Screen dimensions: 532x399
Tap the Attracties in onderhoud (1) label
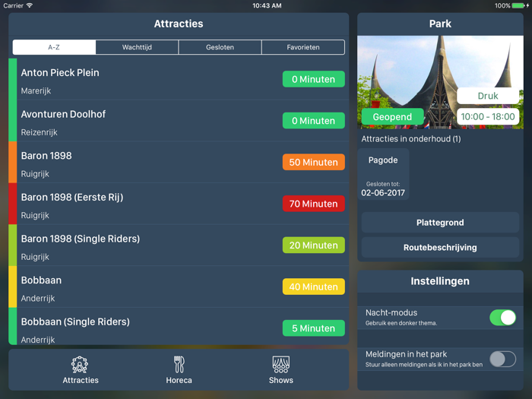(x=411, y=139)
